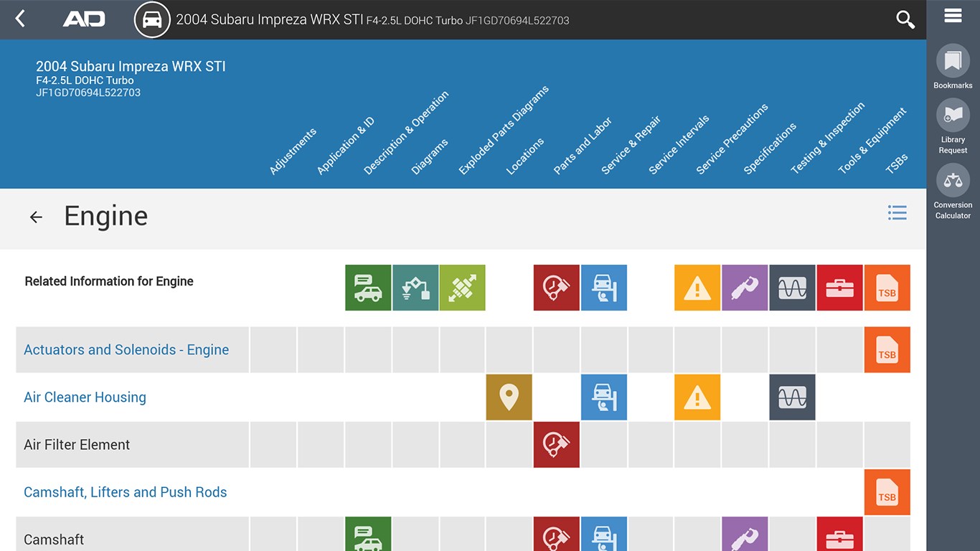
Task: Return from Engine with the back arrow
Action: [x=36, y=217]
